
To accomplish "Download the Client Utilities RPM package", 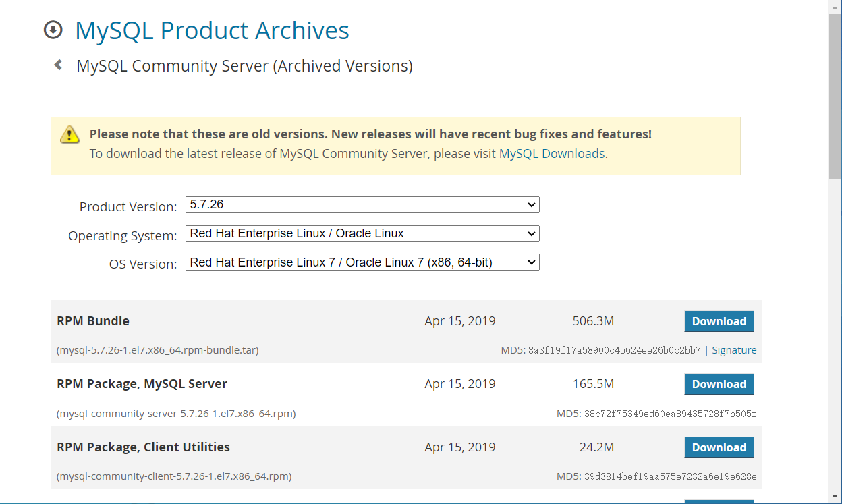I will (x=719, y=447).
